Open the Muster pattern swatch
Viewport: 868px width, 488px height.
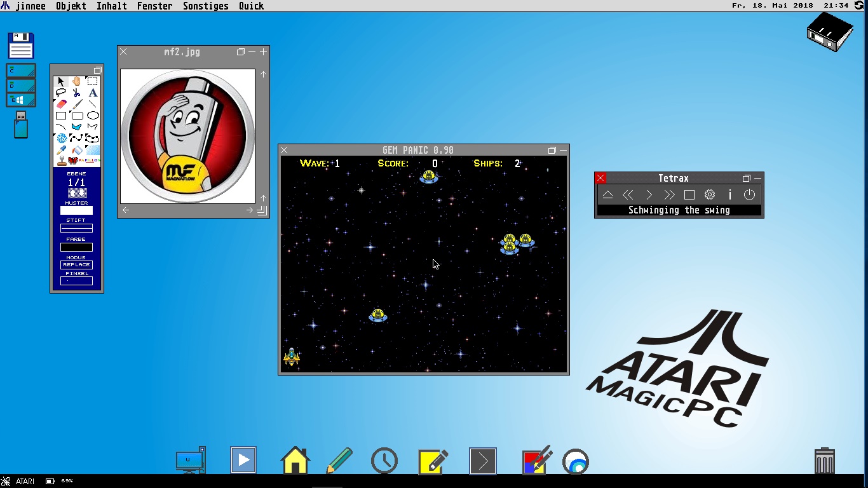coord(76,210)
